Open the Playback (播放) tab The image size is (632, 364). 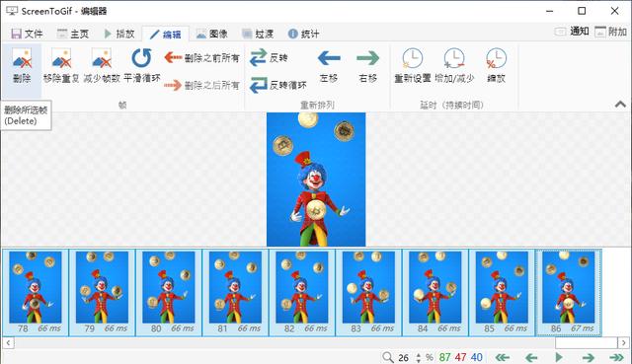click(x=118, y=34)
